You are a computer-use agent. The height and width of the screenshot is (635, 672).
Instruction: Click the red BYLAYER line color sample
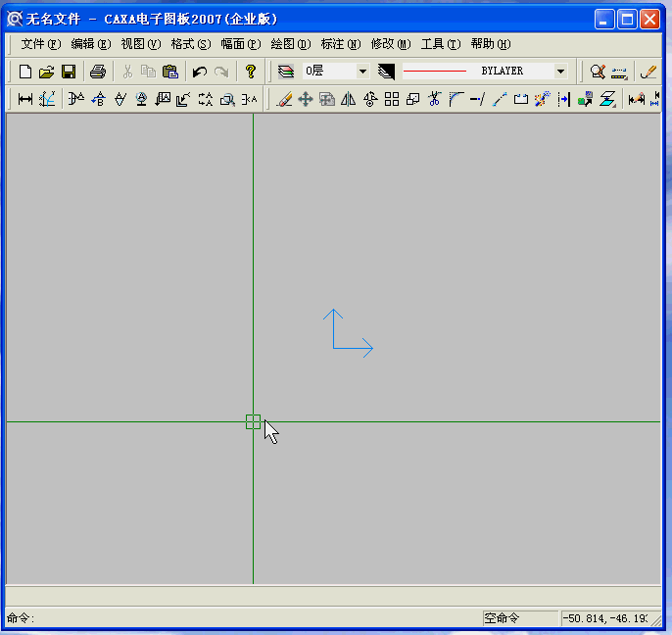434,72
